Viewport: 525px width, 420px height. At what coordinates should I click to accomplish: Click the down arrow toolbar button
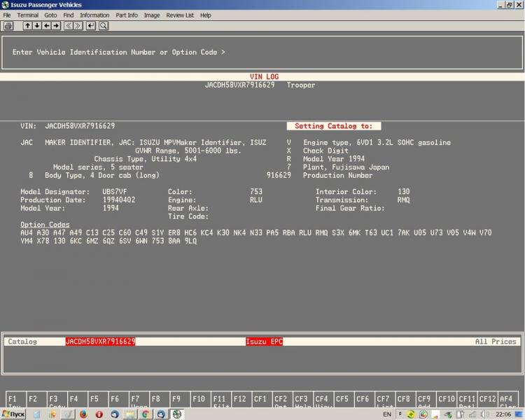tap(37, 26)
